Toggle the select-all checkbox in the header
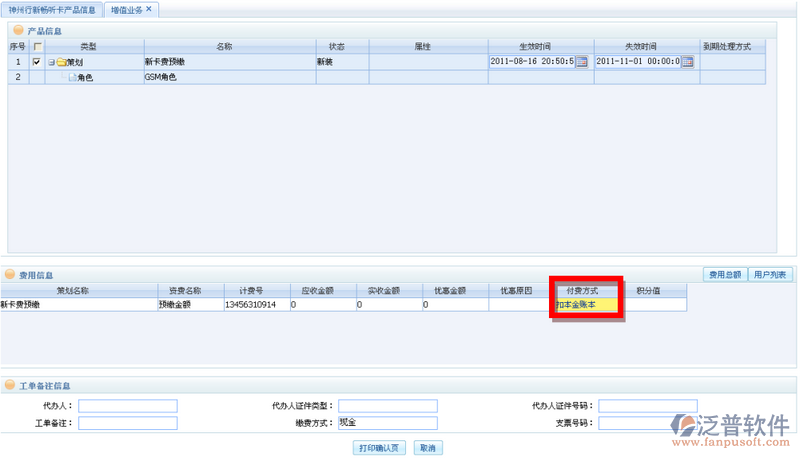Image resolution: width=800 pixels, height=458 pixels. (37, 47)
